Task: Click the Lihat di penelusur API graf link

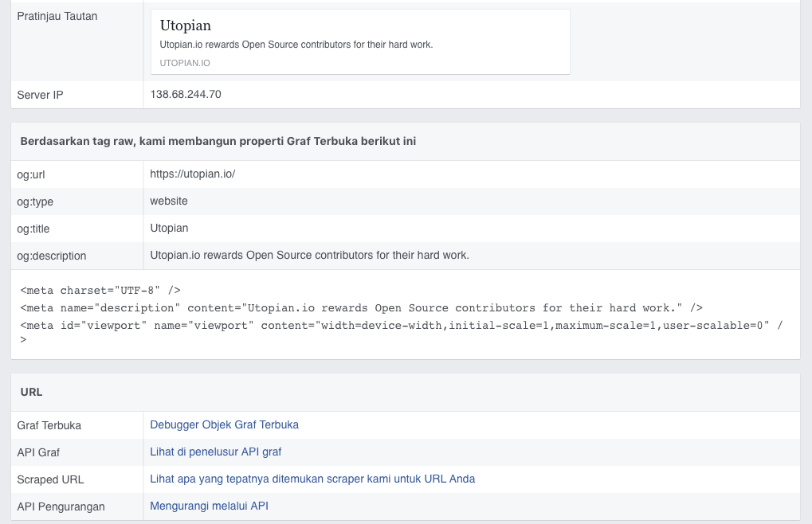Action: tap(215, 452)
